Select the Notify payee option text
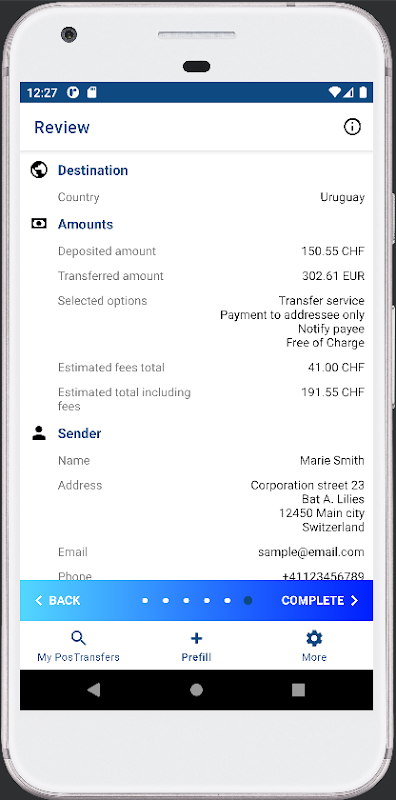 [x=331, y=329]
